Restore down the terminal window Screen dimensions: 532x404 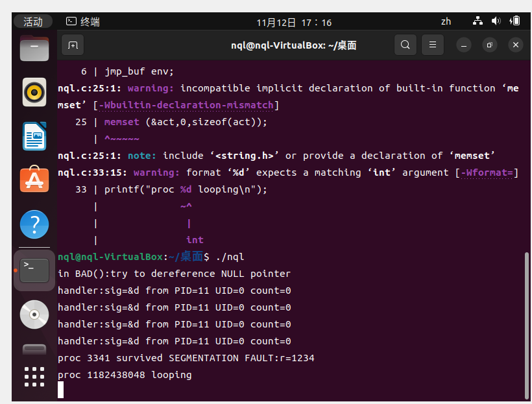(x=490, y=45)
